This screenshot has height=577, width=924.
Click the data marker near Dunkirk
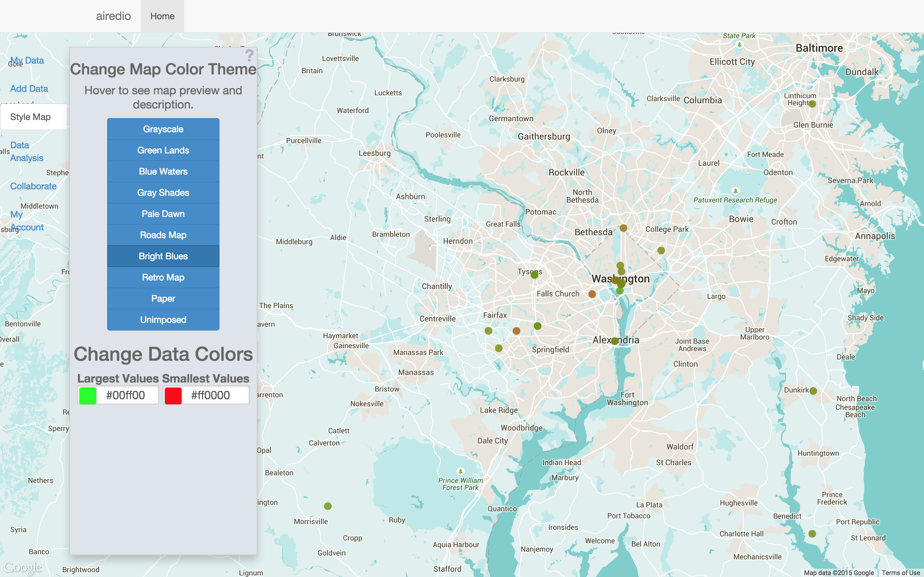point(813,391)
